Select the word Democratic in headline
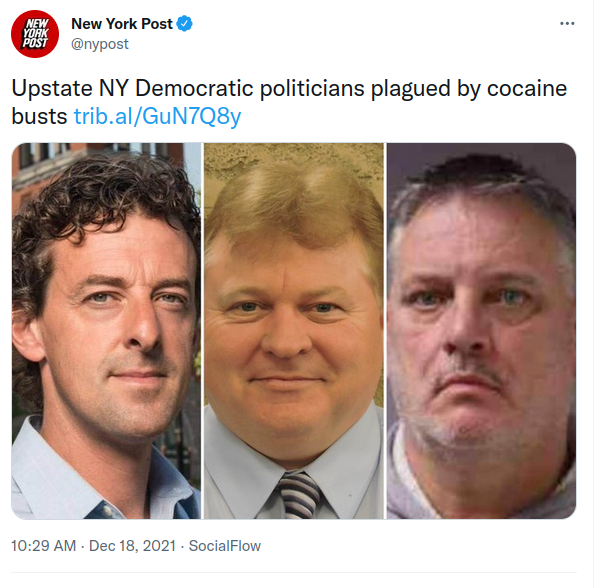Viewport: 595px width, 588px height. [x=194, y=88]
